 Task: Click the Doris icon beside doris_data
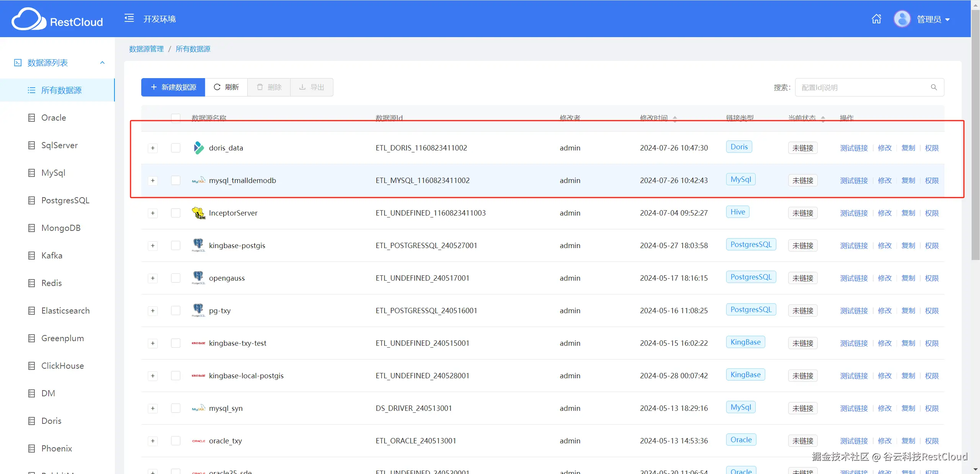[198, 148]
